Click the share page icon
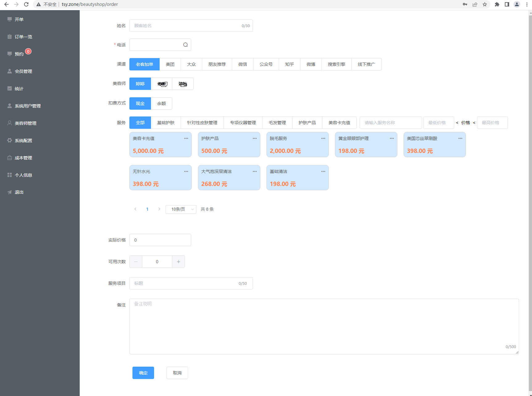Image resolution: width=532 pixels, height=396 pixels. tap(475, 4)
